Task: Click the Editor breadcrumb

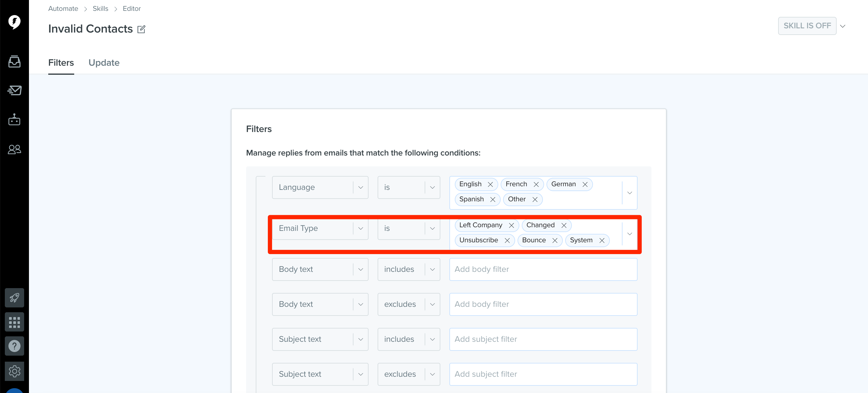Action: click(131, 9)
